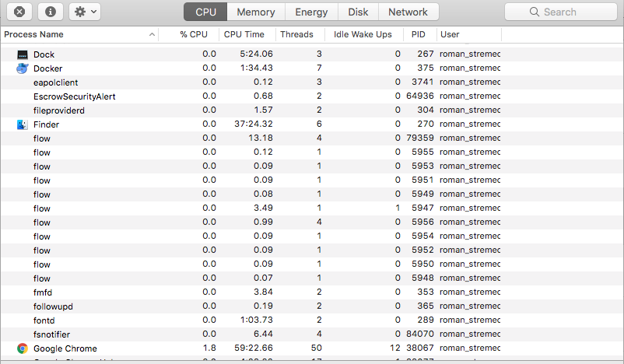Select the fileproviderd process
This screenshot has height=364, width=624.
59,110
